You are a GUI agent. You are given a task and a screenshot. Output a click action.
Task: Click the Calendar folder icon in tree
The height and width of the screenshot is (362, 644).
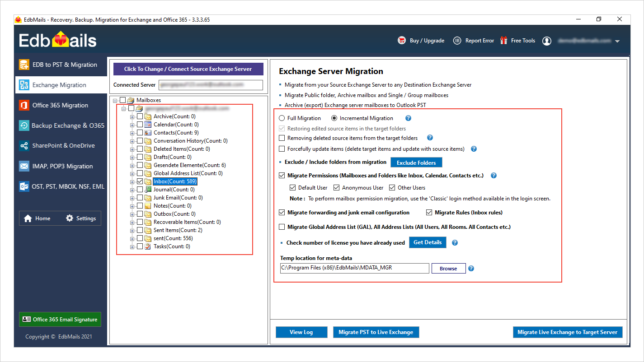coord(148,125)
